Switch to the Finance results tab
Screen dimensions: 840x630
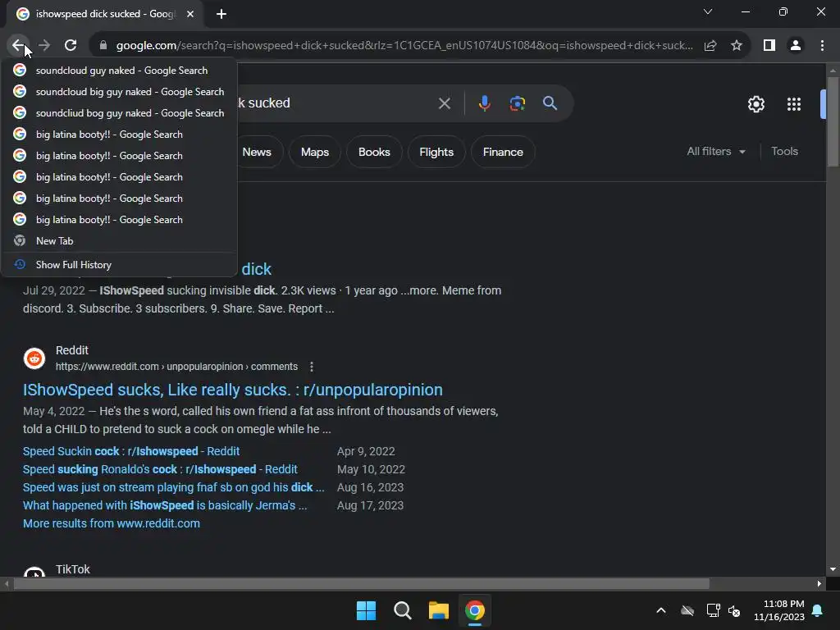[503, 152]
